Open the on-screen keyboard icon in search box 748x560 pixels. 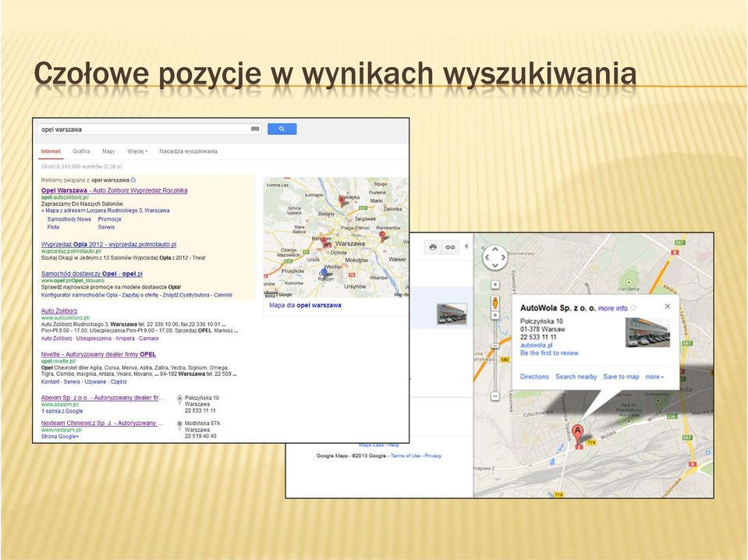click(255, 129)
